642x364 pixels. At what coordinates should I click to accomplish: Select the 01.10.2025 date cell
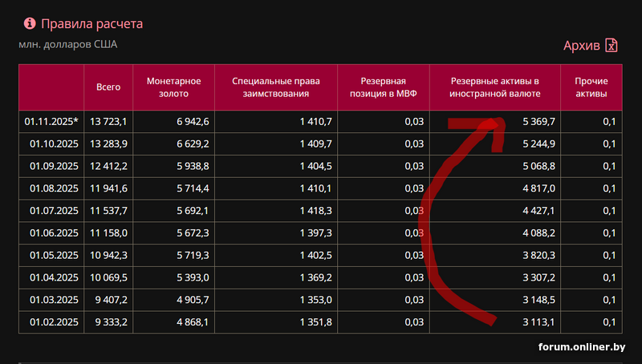51,144
